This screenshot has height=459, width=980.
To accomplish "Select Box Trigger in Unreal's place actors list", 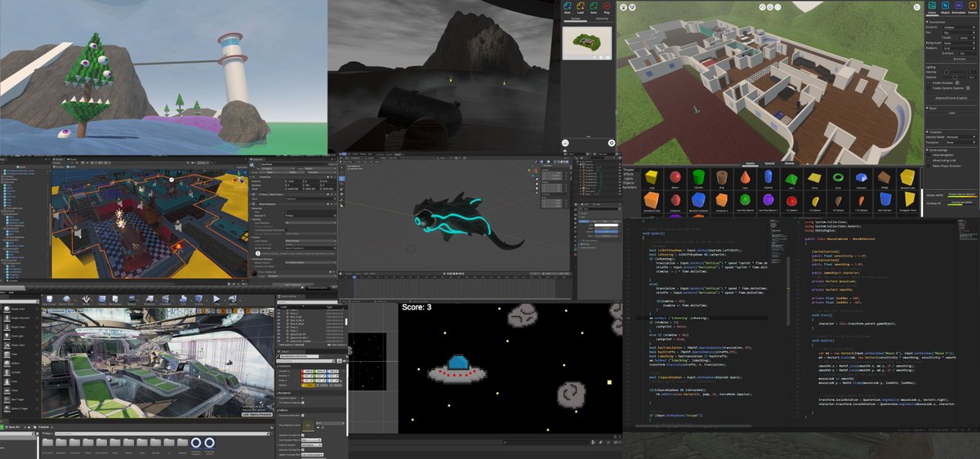I will (x=18, y=399).
